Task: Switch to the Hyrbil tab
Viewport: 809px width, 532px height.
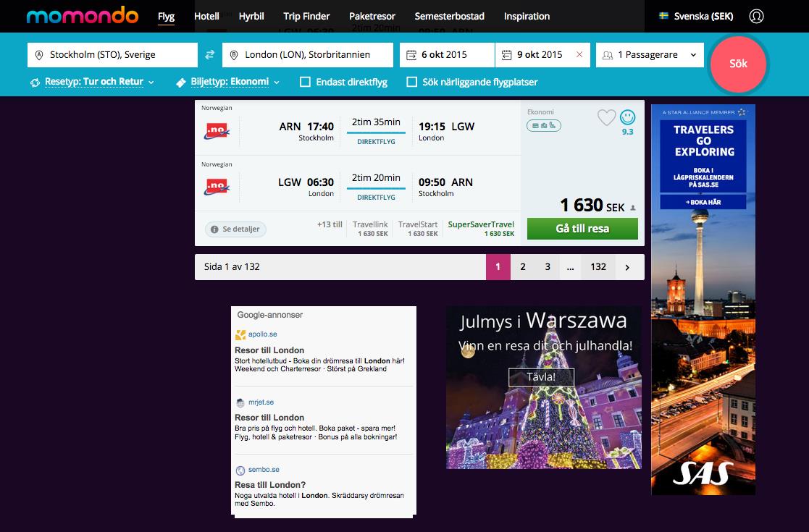Action: pyautogui.click(x=251, y=17)
